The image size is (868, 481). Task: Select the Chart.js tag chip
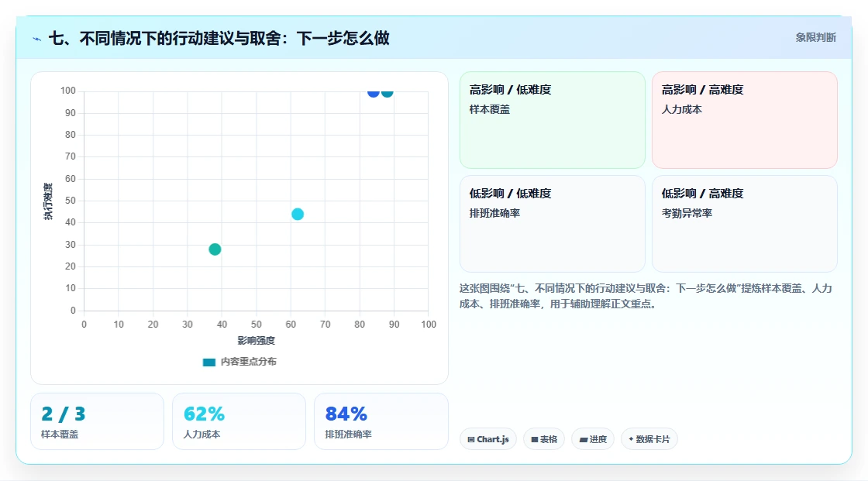coord(488,439)
